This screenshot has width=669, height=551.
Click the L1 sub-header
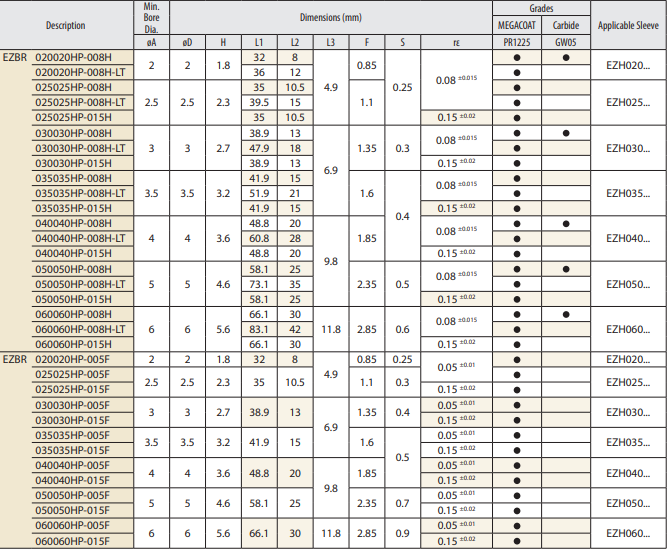(259, 42)
